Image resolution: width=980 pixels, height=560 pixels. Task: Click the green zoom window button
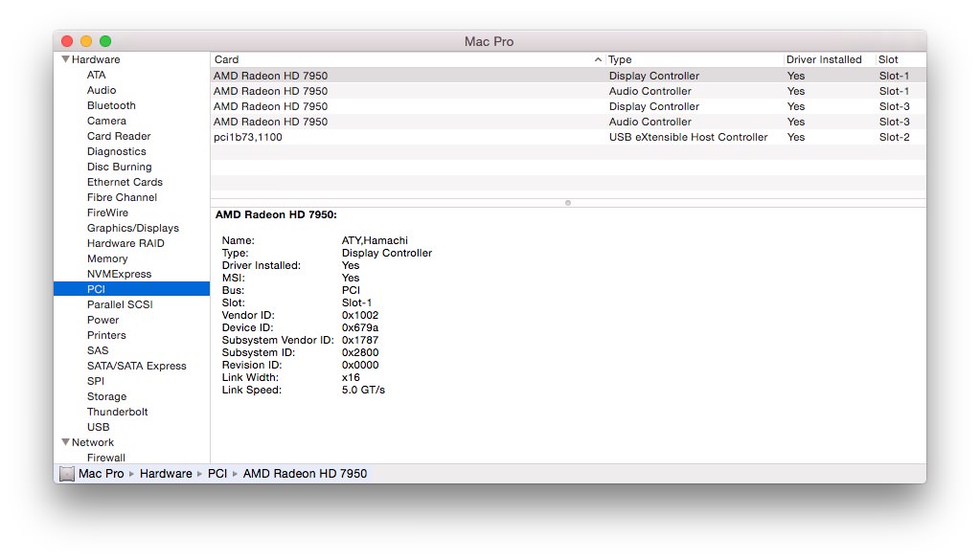105,41
